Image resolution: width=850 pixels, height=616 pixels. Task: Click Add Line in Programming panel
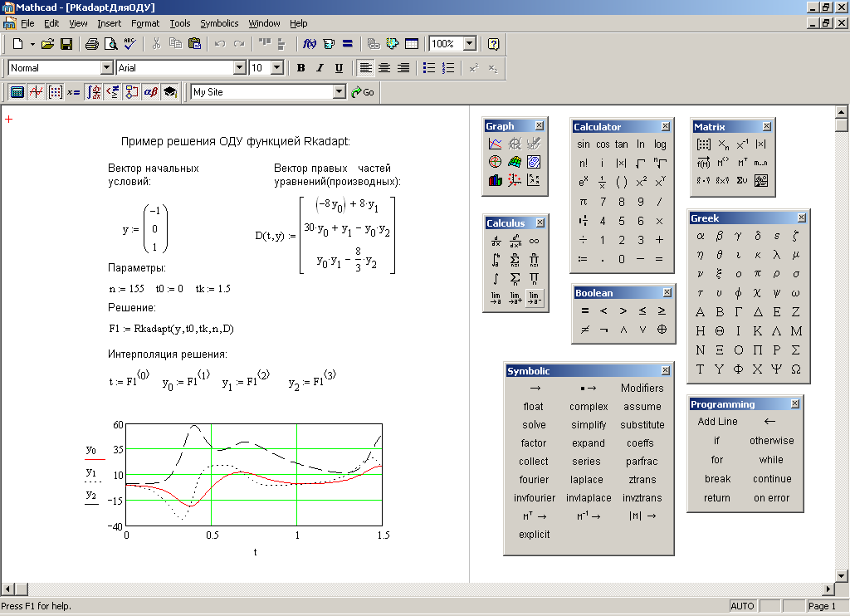click(x=717, y=422)
